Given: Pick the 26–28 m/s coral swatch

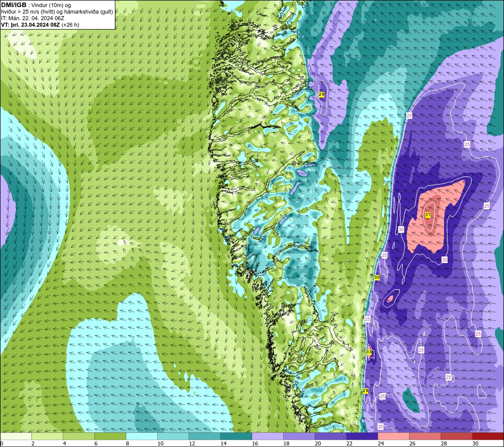Looking at the screenshot, I should tap(425, 436).
